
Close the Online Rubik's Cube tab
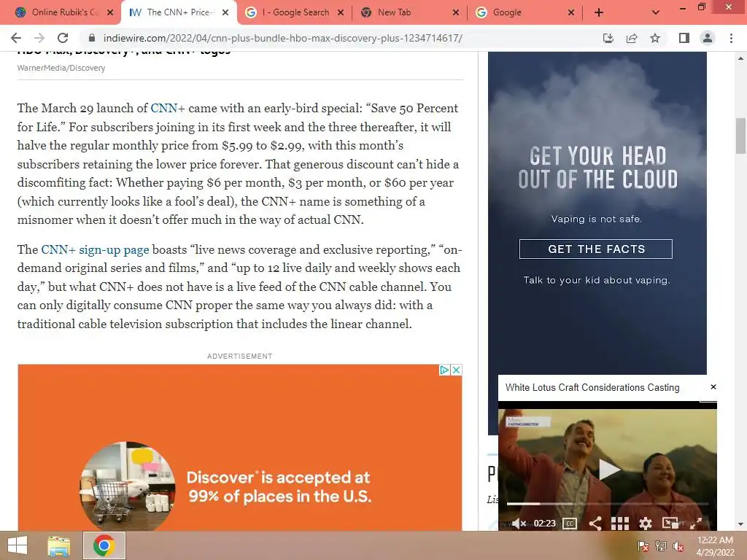(x=110, y=12)
